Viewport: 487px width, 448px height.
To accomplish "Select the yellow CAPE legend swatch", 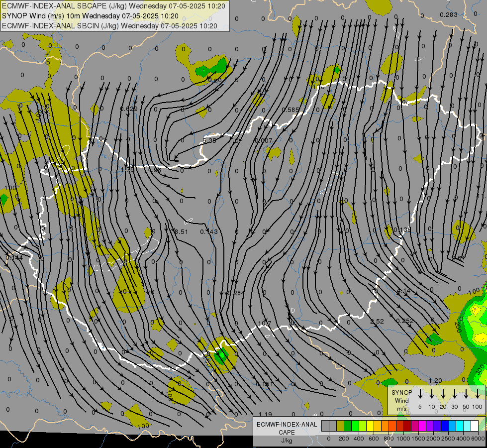I will click(x=370, y=426).
